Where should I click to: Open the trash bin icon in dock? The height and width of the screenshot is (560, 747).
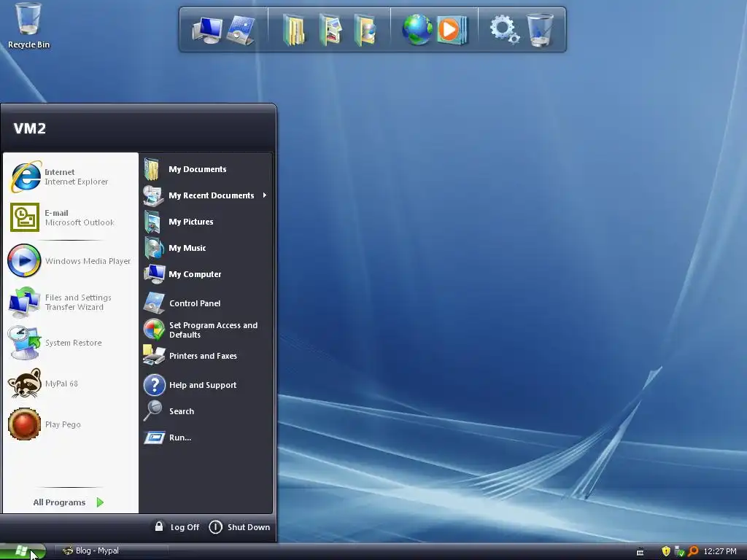coord(540,29)
